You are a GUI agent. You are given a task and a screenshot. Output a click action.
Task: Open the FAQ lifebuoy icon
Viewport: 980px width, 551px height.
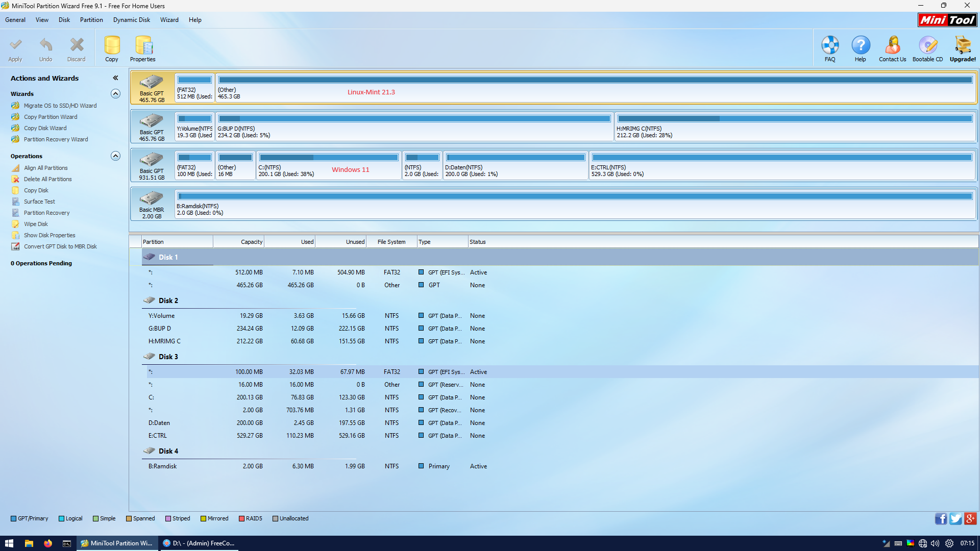[x=830, y=45]
